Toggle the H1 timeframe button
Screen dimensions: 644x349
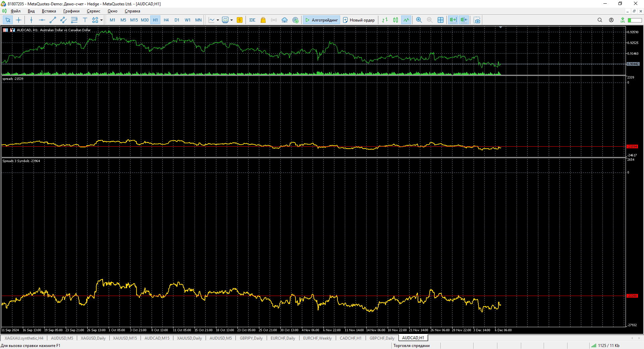(155, 20)
